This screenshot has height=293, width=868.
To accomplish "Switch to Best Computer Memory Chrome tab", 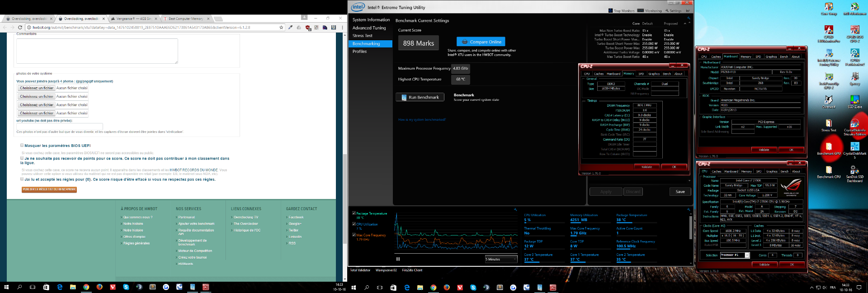I will (x=186, y=19).
